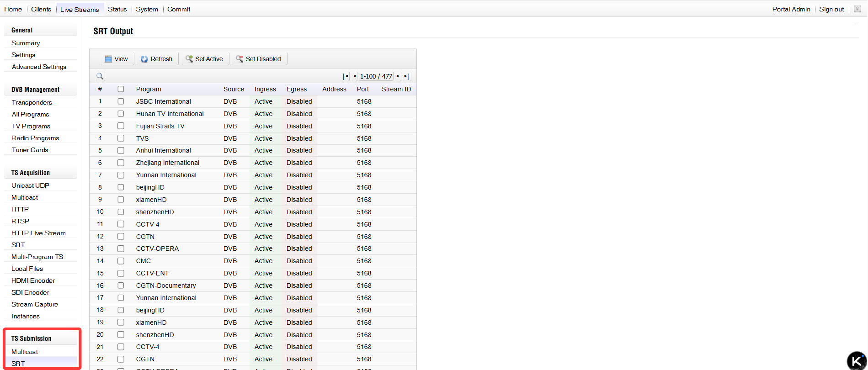Screen dimensions: 868x370
Task: Jump to the first page of results
Action: [x=346, y=76]
